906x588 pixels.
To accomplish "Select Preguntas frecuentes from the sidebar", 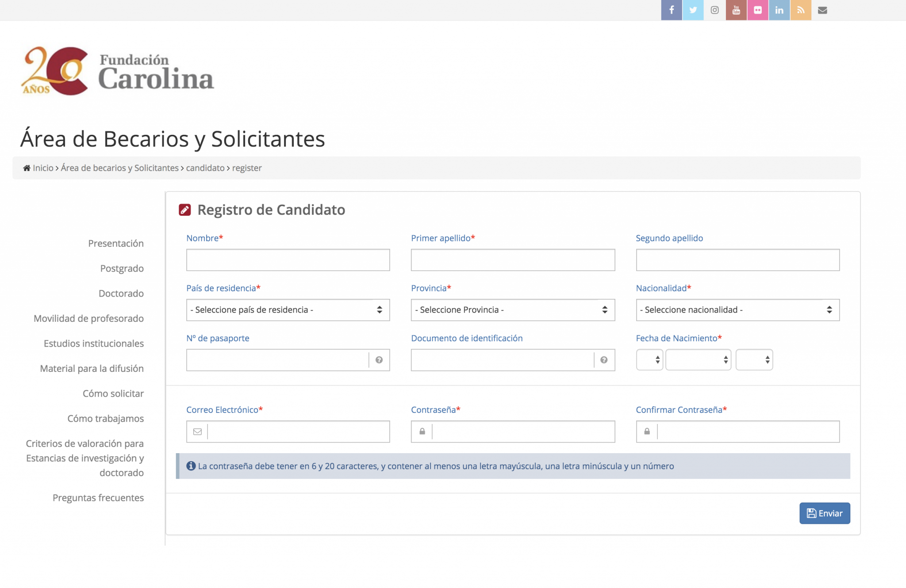I will tap(98, 497).
